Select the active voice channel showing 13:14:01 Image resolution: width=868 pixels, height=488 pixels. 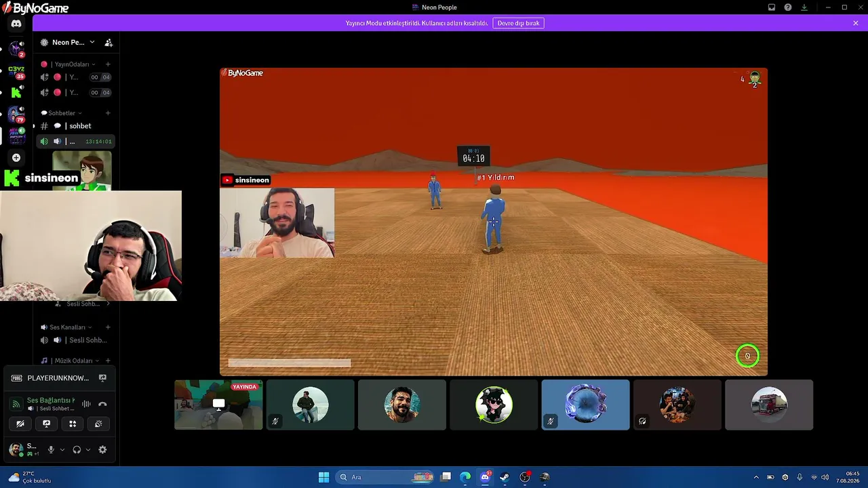coord(75,142)
